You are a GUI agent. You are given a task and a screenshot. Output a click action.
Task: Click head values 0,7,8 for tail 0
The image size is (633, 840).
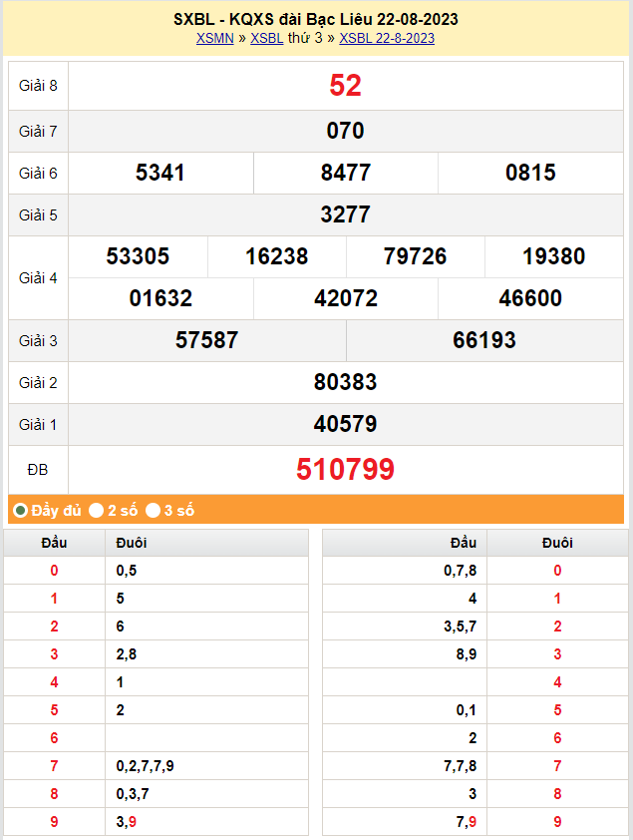(461, 571)
